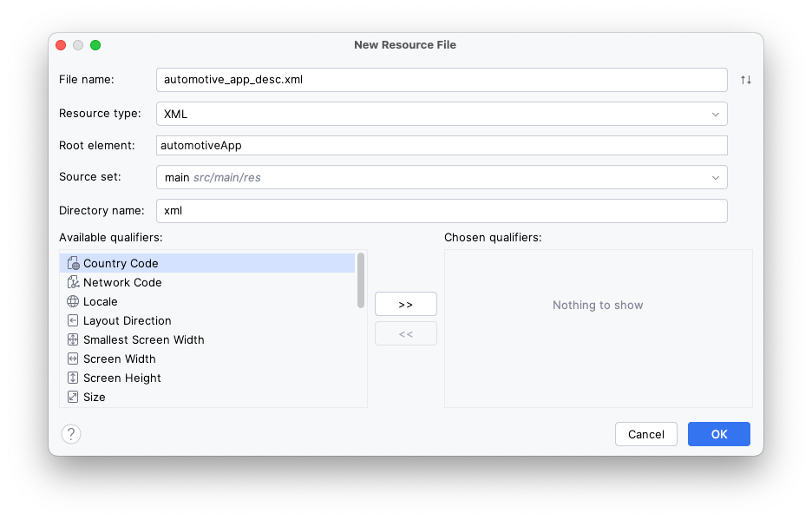The image size is (812, 520).
Task: Cancel the New Resource File dialog
Action: coord(645,434)
